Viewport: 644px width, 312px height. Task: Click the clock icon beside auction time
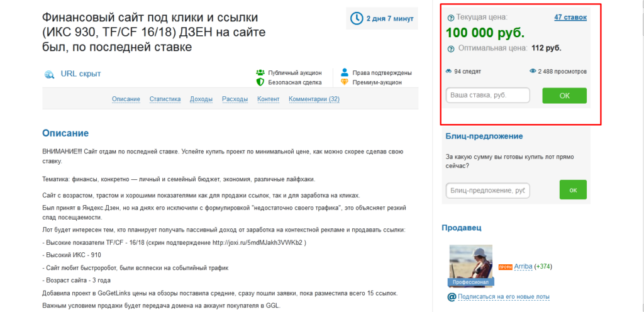[x=357, y=19]
